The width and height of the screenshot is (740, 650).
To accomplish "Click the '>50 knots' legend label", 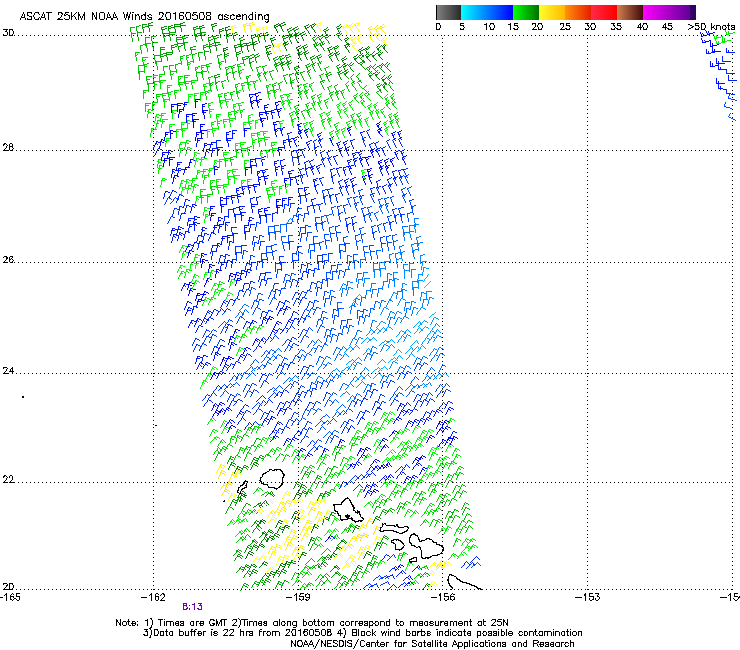I will [x=711, y=26].
